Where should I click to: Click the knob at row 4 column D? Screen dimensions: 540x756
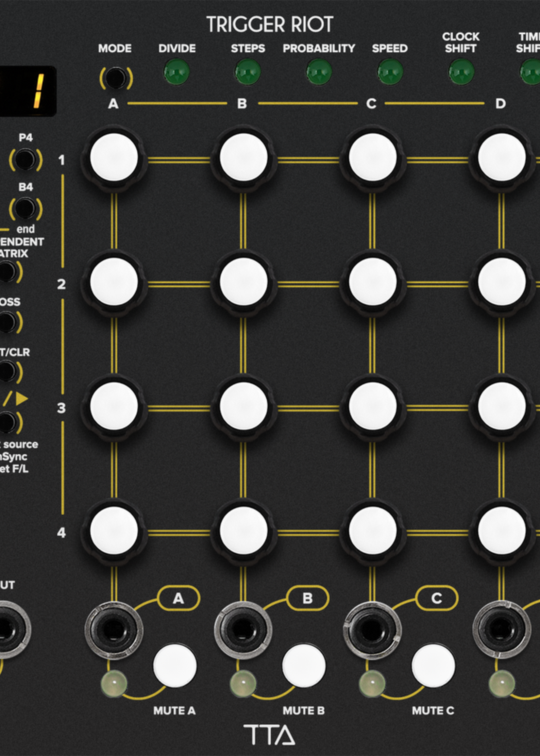pos(501,530)
